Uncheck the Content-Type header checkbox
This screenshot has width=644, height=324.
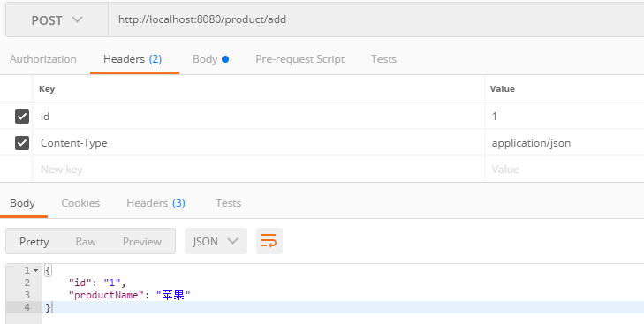point(22,143)
